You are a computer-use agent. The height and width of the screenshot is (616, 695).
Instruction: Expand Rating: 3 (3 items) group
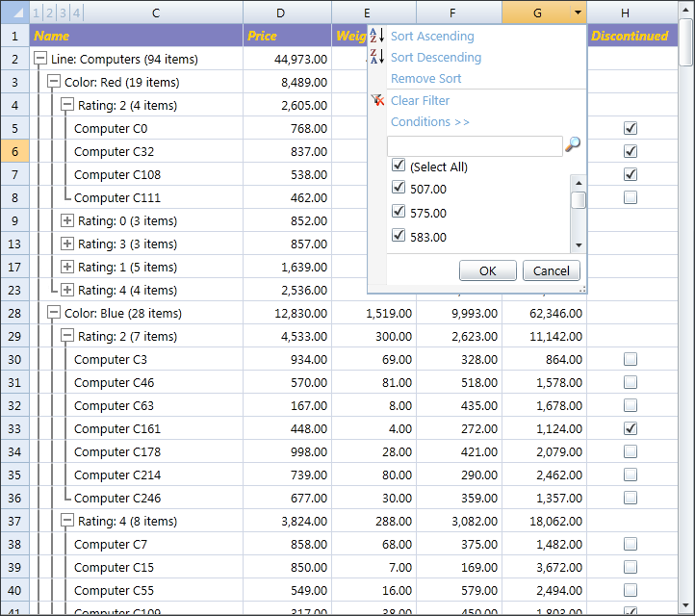point(67,244)
